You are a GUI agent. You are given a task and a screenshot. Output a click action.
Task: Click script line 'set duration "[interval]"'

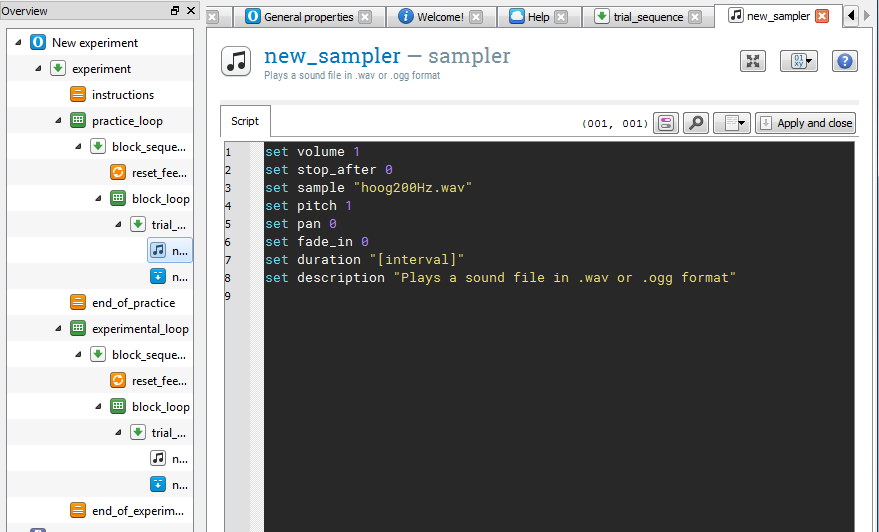[x=364, y=259]
